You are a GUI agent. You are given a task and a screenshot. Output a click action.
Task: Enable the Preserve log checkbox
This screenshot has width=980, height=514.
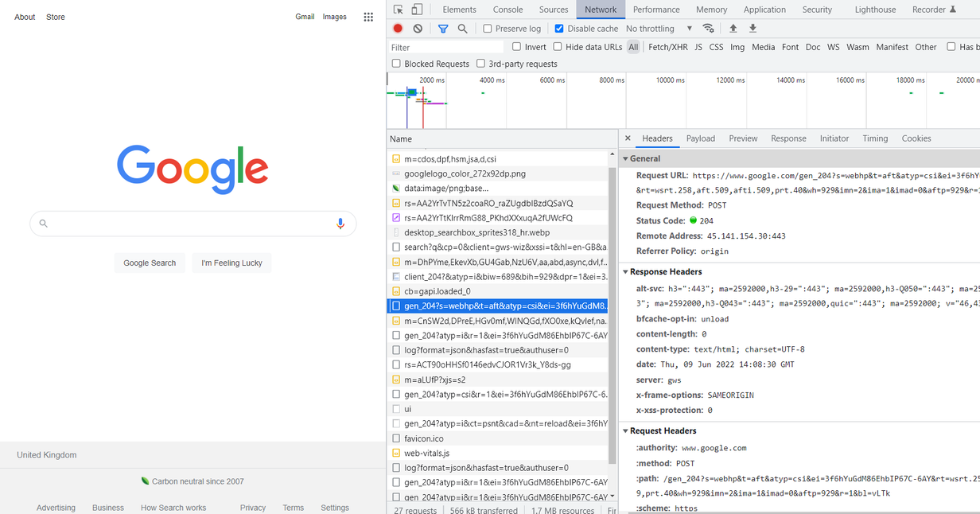[488, 29]
